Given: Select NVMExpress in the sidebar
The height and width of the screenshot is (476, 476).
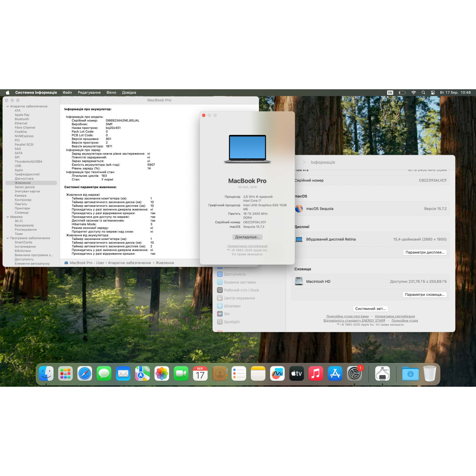Looking at the screenshot, I should (24, 136).
